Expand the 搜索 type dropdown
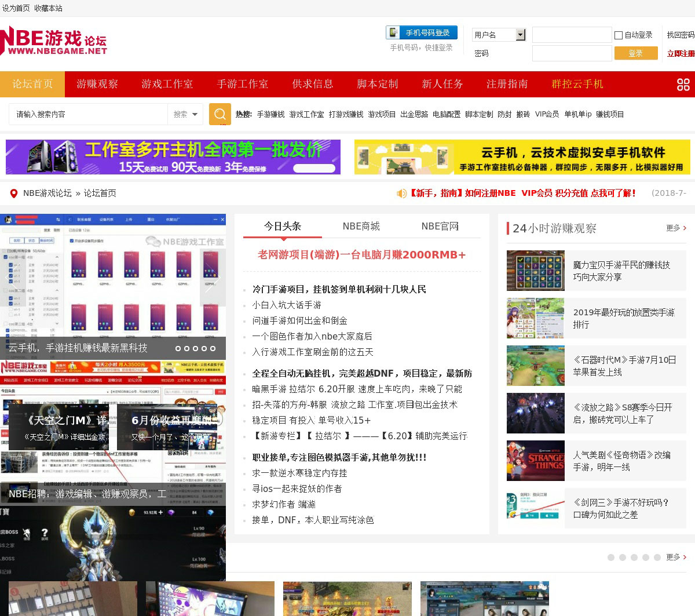 pos(186,115)
